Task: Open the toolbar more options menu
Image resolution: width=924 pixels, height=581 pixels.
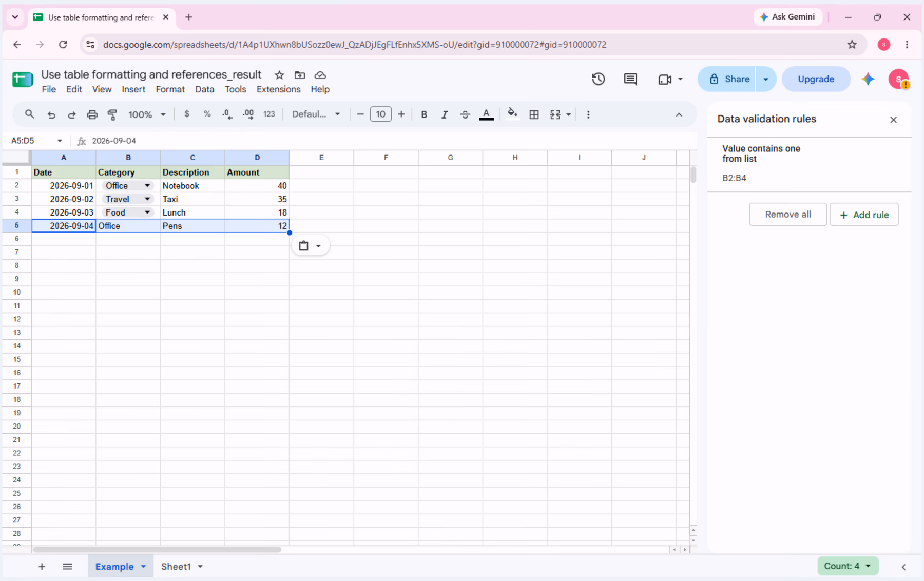Action: click(588, 114)
